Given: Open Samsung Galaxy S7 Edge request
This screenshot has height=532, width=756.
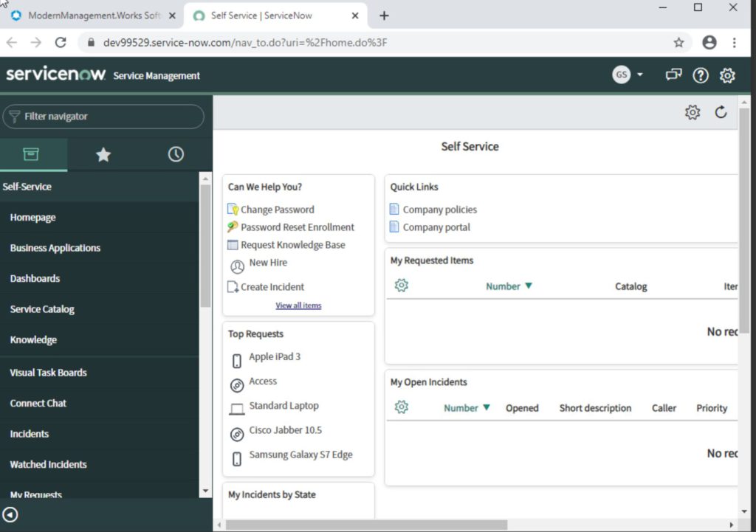Looking at the screenshot, I should 300,455.
